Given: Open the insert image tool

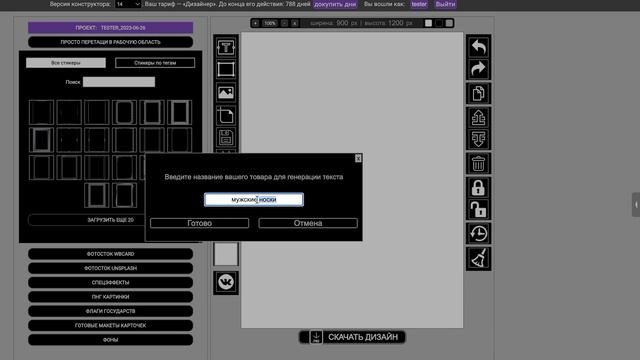Looking at the screenshot, I should coord(226,93).
